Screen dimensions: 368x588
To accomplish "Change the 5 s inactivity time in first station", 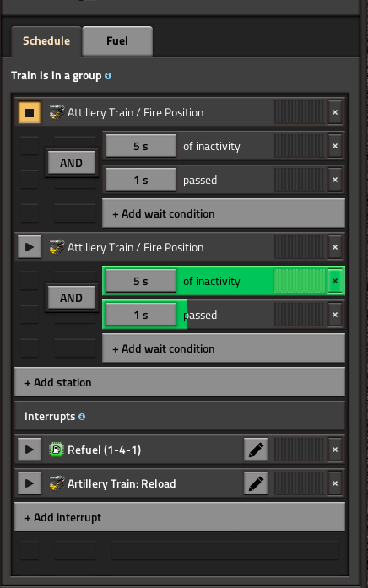I will (141, 146).
